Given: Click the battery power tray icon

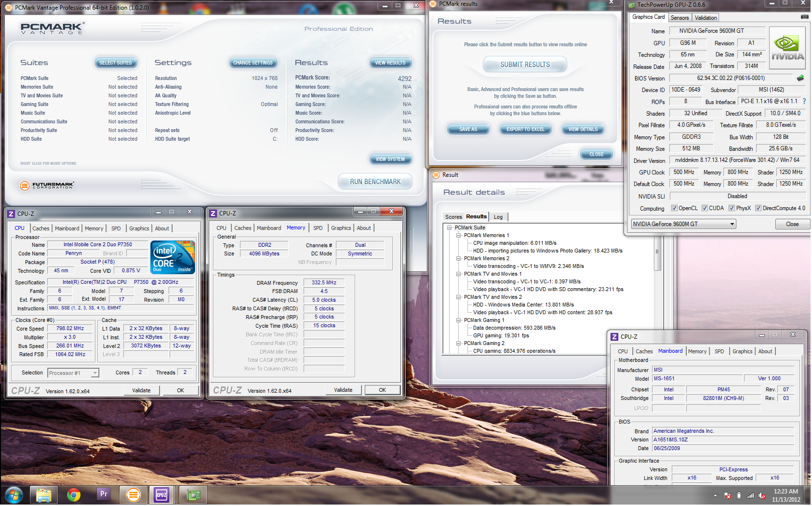Looking at the screenshot, I should point(739,495).
